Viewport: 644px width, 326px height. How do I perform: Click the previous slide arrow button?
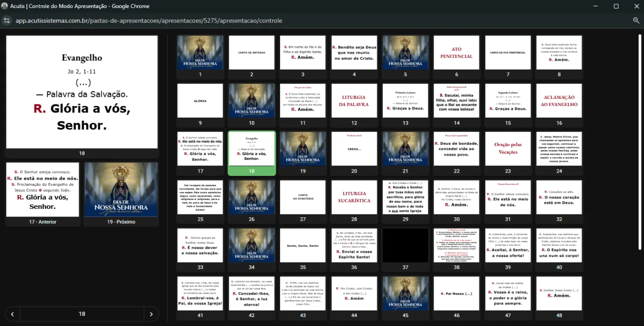(12, 313)
